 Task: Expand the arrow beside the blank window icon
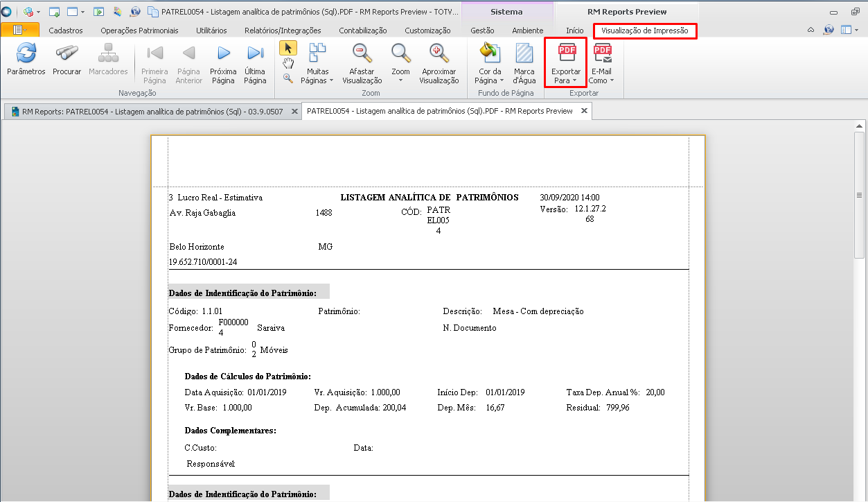(x=82, y=12)
